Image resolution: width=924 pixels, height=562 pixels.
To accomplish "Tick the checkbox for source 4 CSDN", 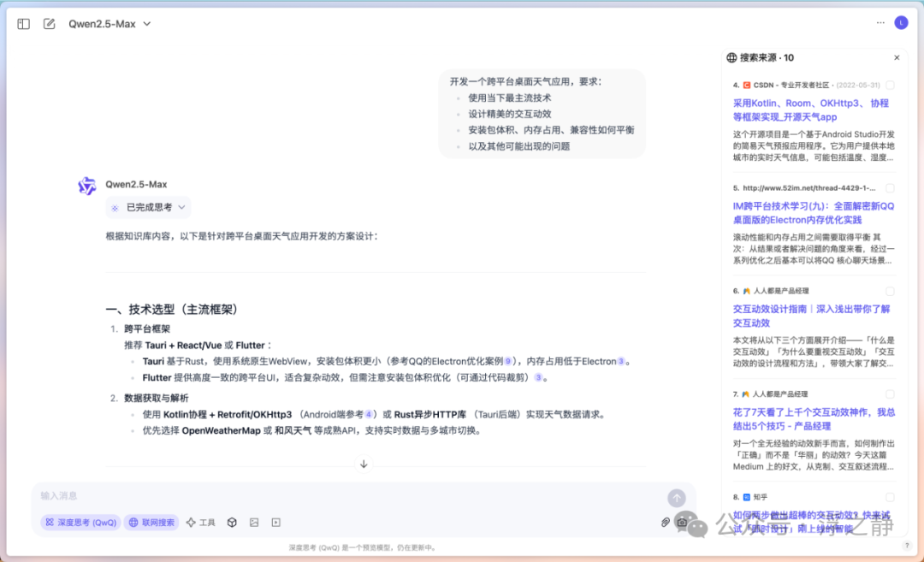I will [x=890, y=86].
